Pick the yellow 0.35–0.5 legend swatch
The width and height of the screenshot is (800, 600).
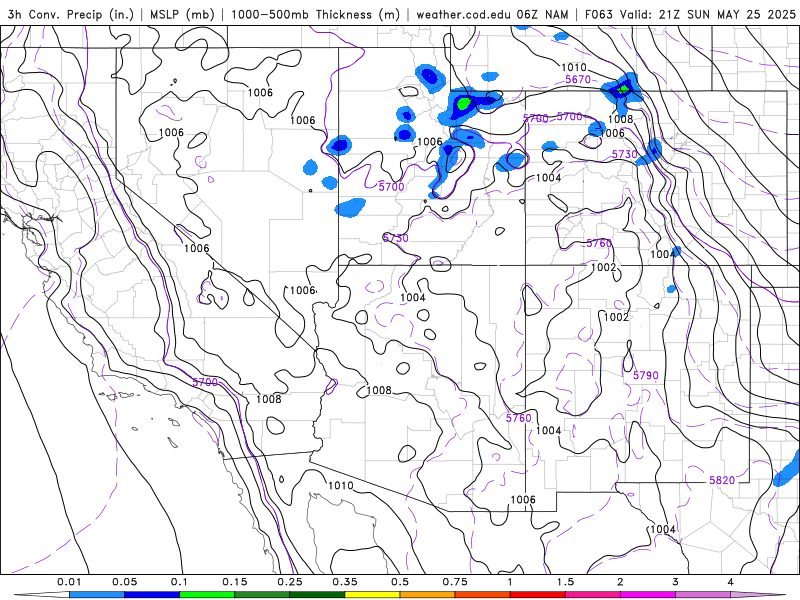pos(372,595)
